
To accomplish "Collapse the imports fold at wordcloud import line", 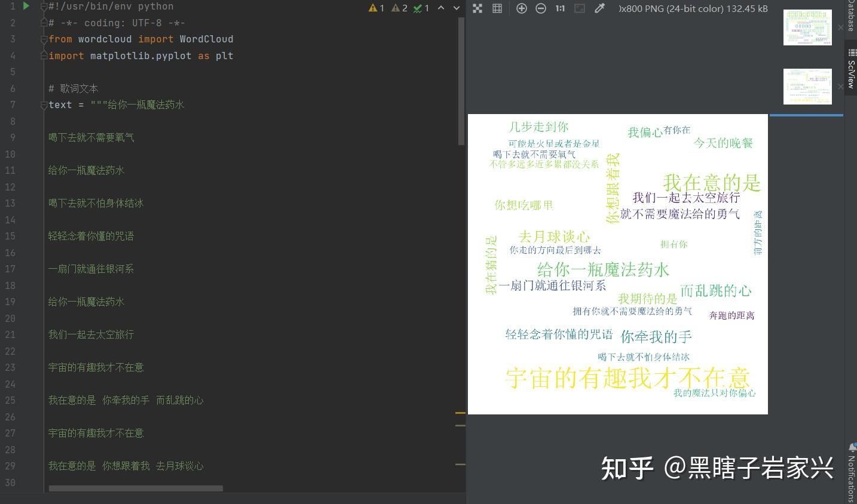I will pyautogui.click(x=44, y=39).
